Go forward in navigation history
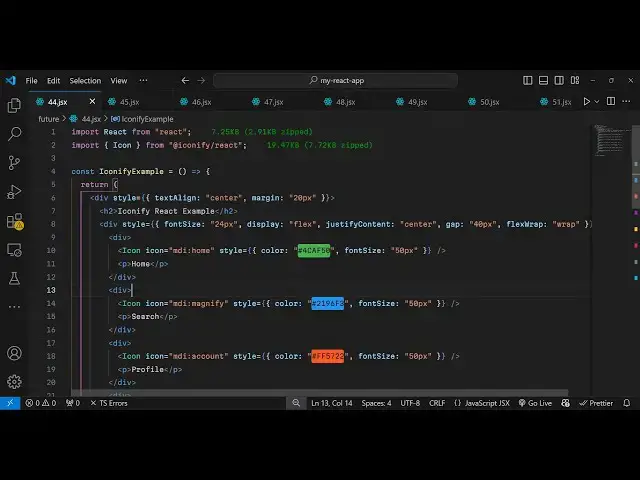The width and height of the screenshot is (640, 480). point(201,80)
